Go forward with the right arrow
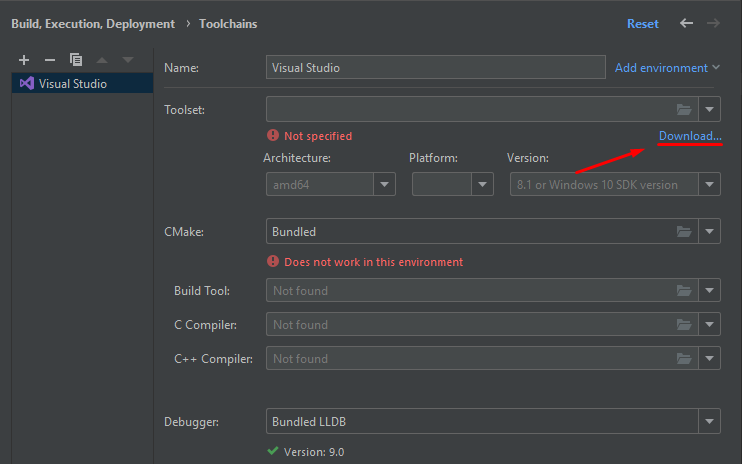This screenshot has height=464, width=742. tap(713, 23)
